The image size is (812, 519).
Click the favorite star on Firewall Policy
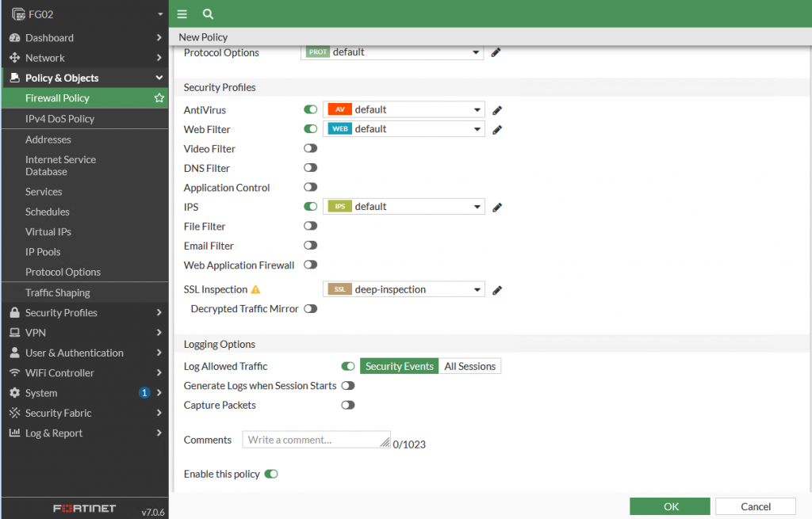pyautogui.click(x=159, y=98)
